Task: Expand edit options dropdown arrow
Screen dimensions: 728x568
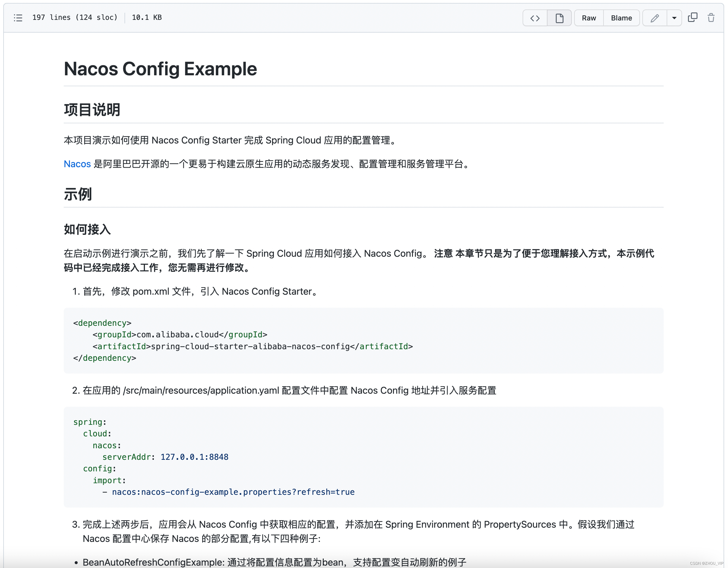Action: click(674, 18)
